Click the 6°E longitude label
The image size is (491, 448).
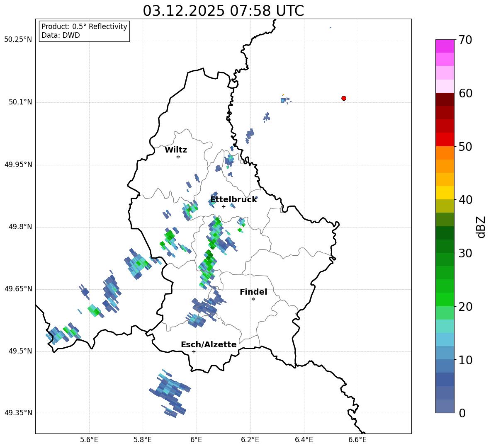tap(196, 440)
